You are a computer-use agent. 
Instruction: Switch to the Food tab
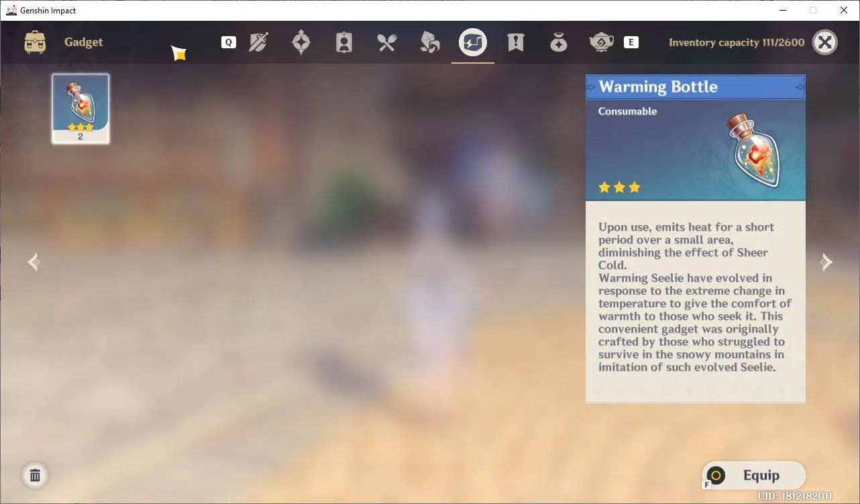pos(387,42)
